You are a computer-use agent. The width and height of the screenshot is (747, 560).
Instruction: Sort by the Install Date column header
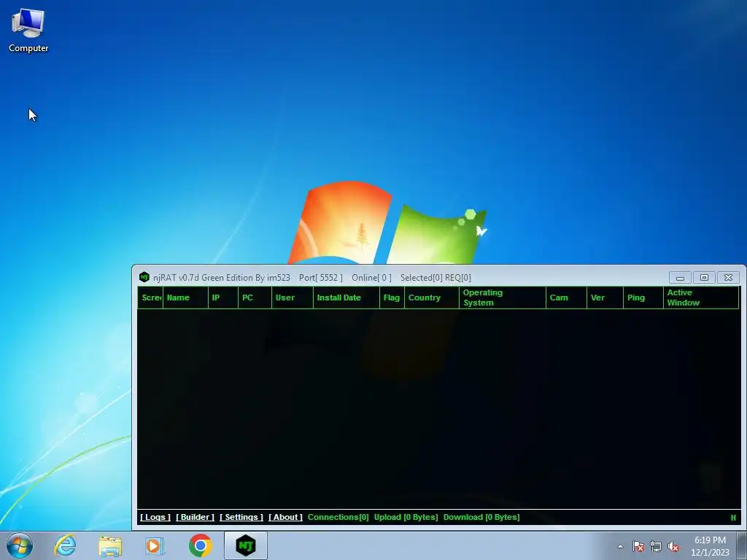coord(347,297)
